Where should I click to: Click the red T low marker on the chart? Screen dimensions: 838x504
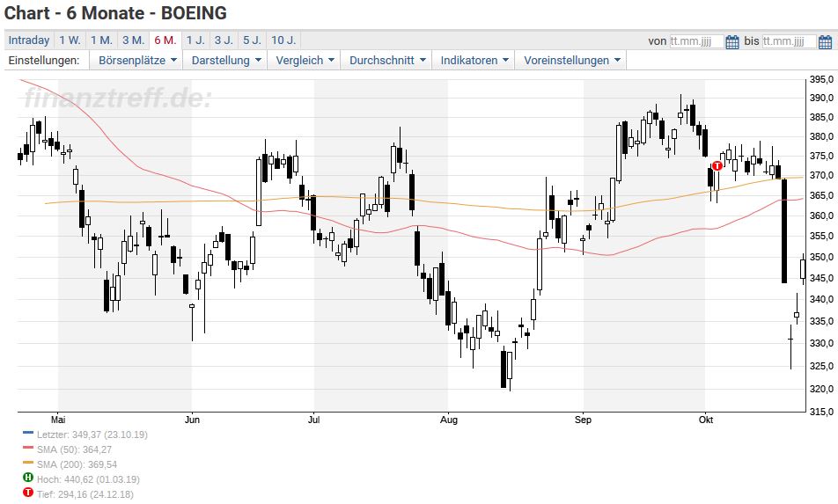(x=717, y=166)
